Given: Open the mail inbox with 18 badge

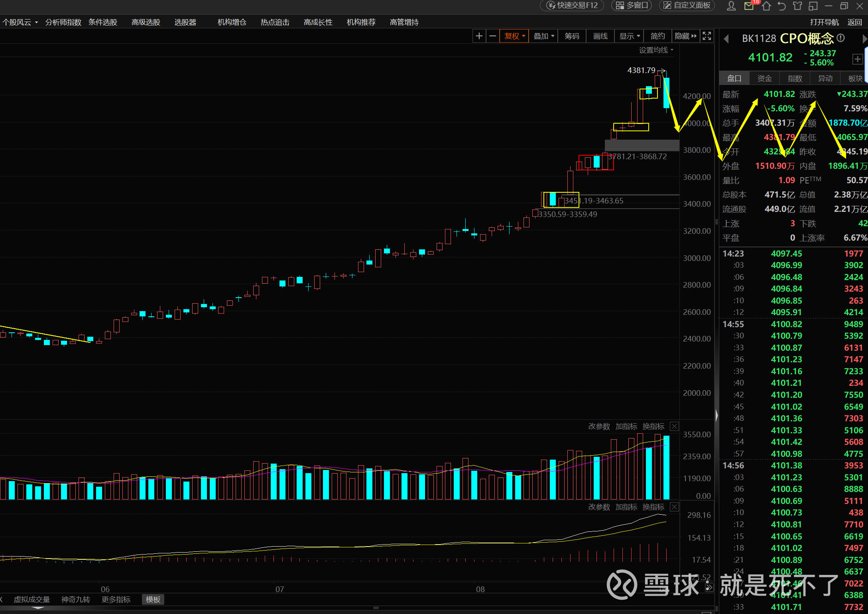Looking at the screenshot, I should coord(749,6).
